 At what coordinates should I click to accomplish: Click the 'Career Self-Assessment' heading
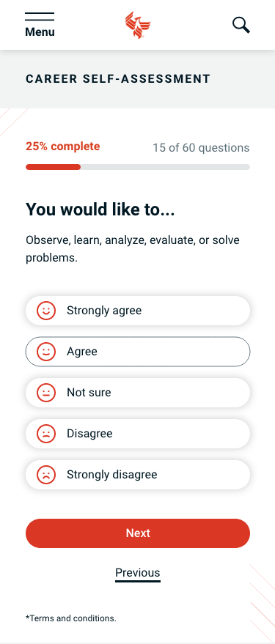(118, 79)
